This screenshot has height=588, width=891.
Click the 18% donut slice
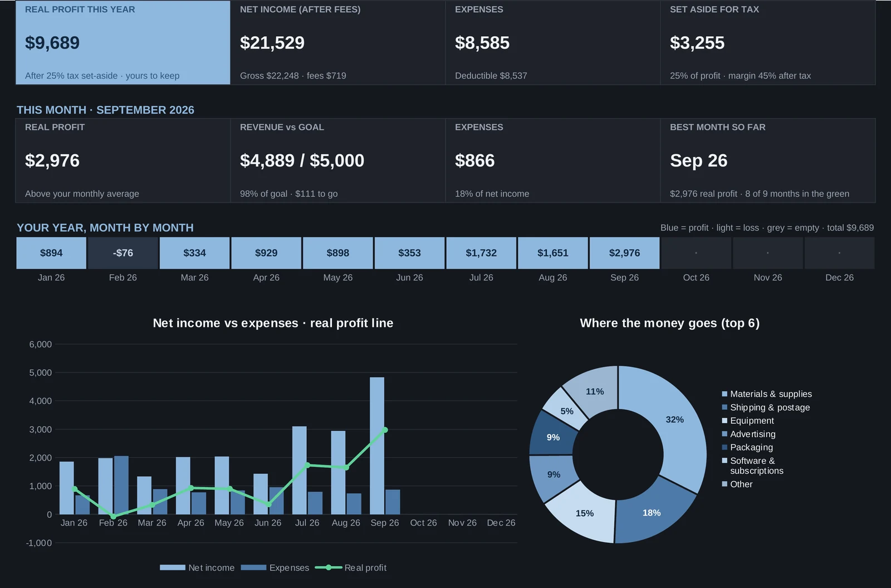tap(652, 513)
